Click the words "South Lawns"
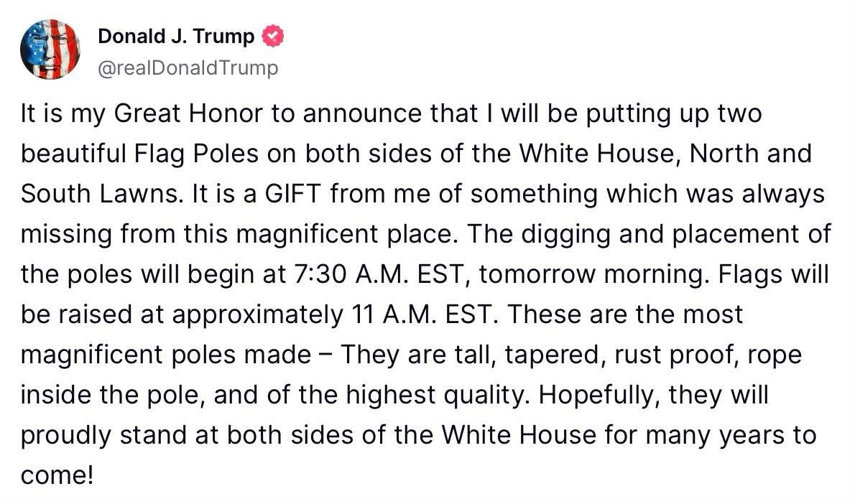Viewport: 855px width, 504px height. point(101,194)
